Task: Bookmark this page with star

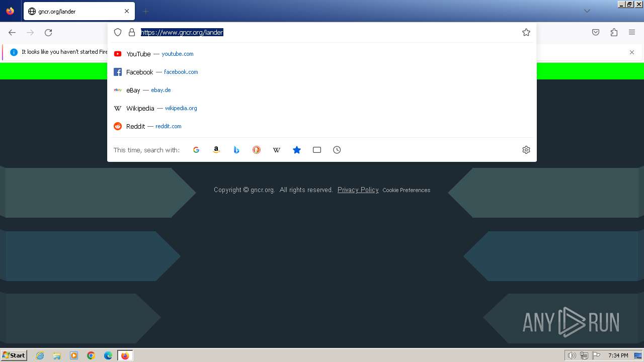Action: tap(526, 32)
